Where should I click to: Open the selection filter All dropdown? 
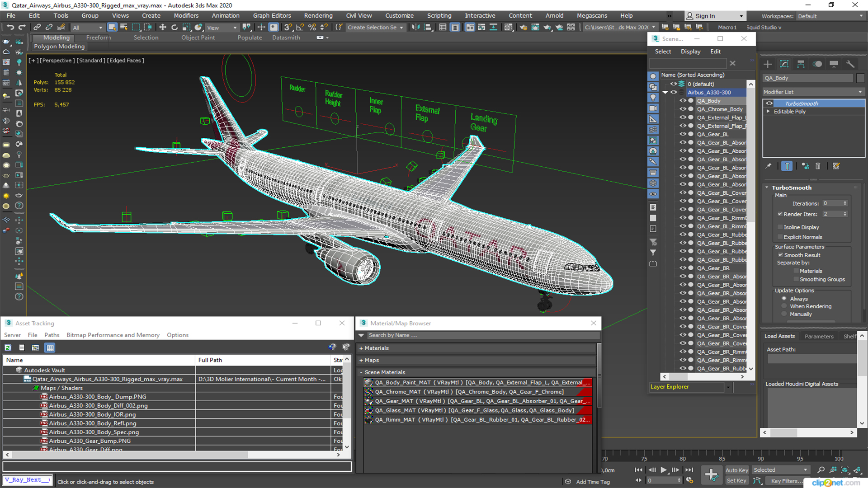[88, 28]
